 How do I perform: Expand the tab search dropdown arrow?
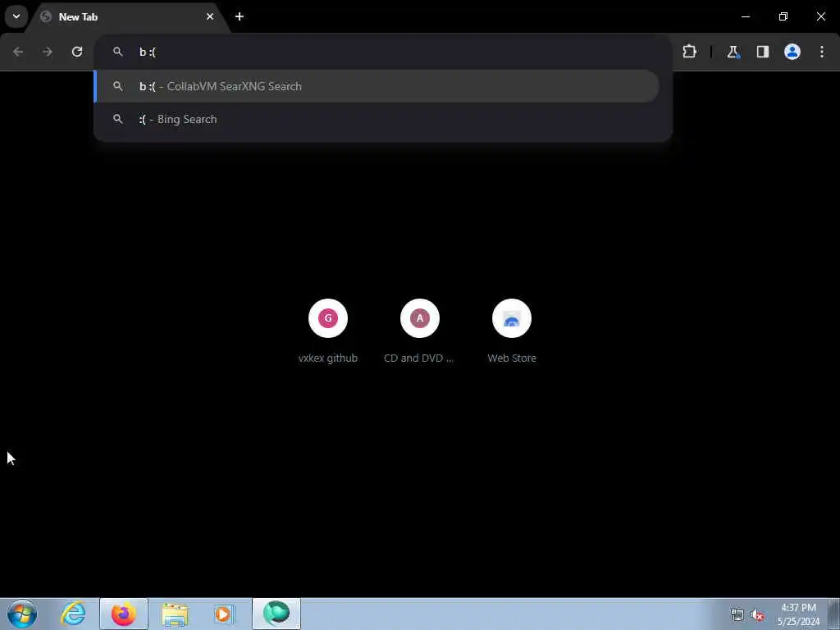coord(16,16)
